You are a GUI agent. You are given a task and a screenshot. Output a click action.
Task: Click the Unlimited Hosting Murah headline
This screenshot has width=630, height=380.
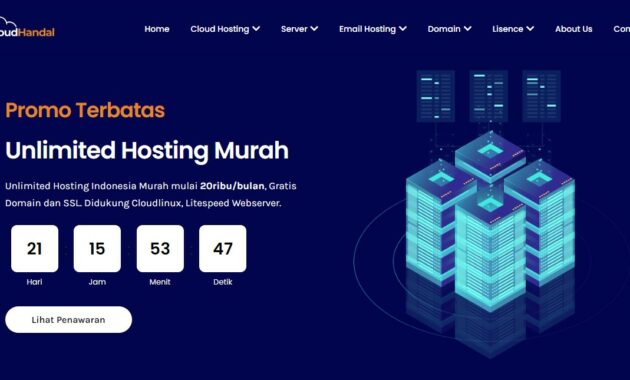click(x=147, y=151)
